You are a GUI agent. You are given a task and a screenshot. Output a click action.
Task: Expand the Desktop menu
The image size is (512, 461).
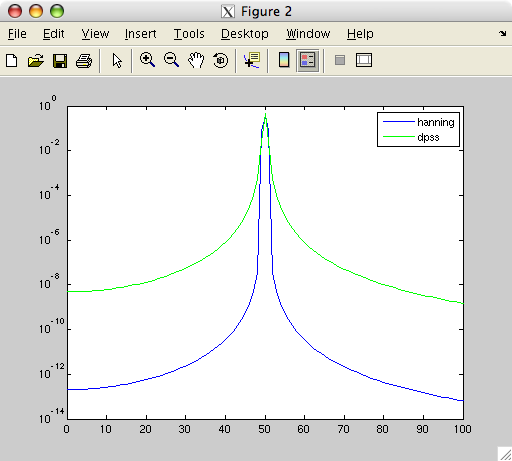coord(245,34)
